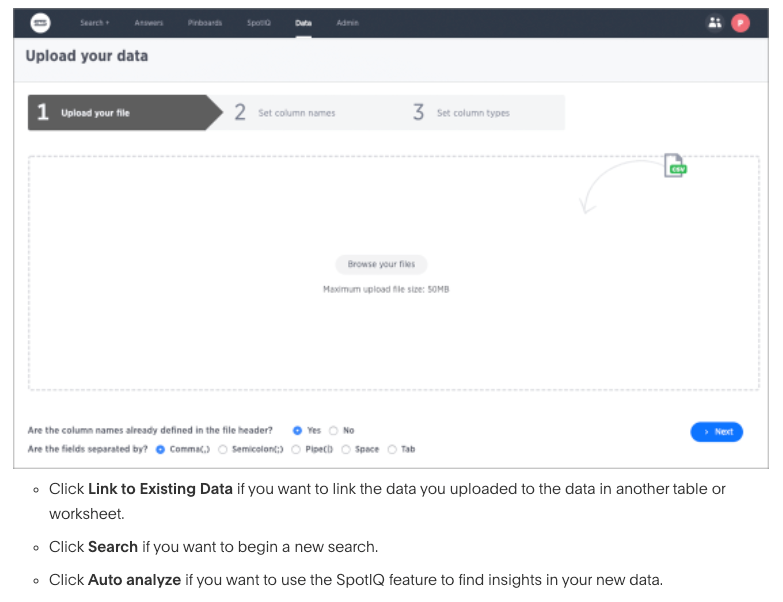The image size is (783, 602).
Task: Open the user profile avatar P
Action: (740, 23)
